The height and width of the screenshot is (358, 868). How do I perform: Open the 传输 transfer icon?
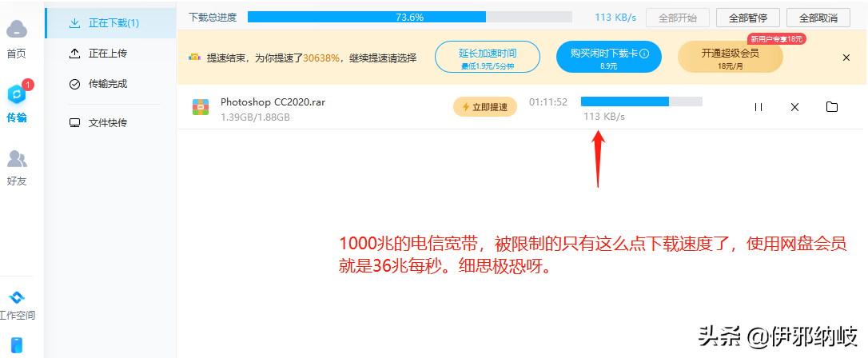click(x=17, y=94)
